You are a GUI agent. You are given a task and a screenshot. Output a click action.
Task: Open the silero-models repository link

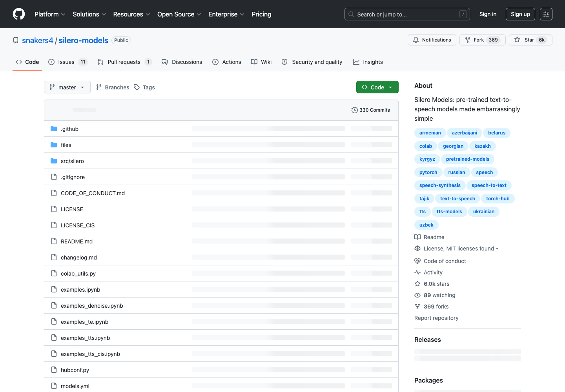[84, 40]
